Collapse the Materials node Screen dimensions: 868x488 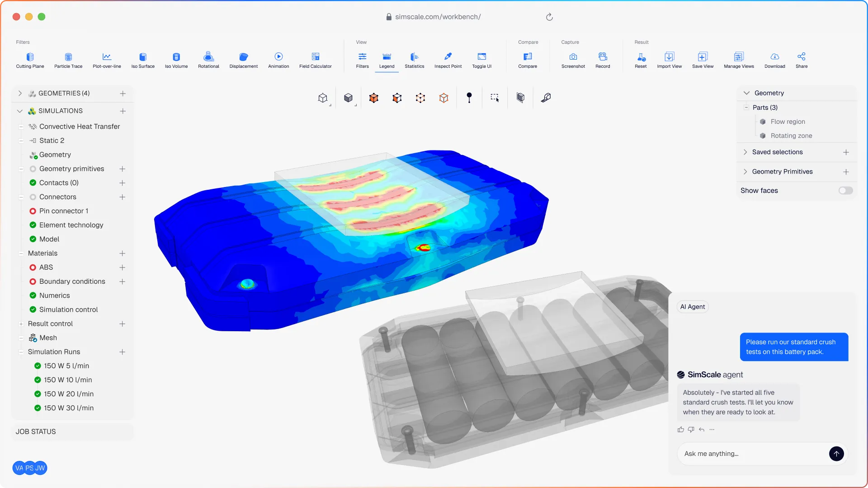[21, 253]
